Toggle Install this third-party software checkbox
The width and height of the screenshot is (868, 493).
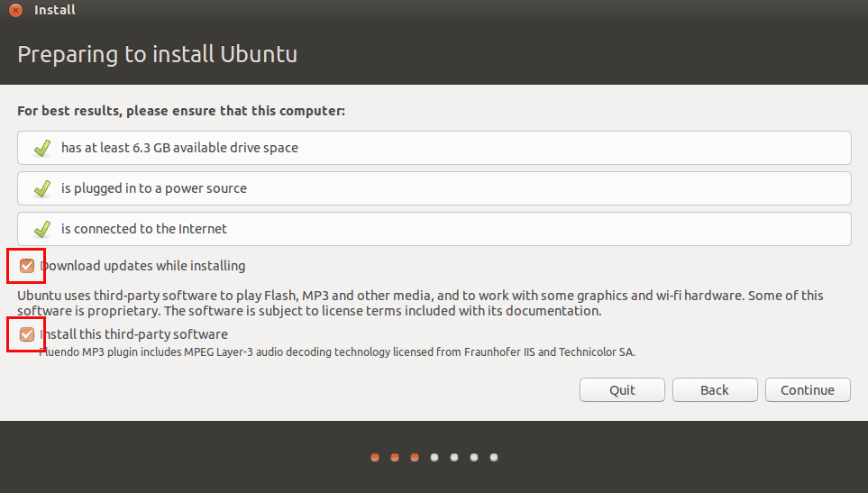[x=26, y=334]
